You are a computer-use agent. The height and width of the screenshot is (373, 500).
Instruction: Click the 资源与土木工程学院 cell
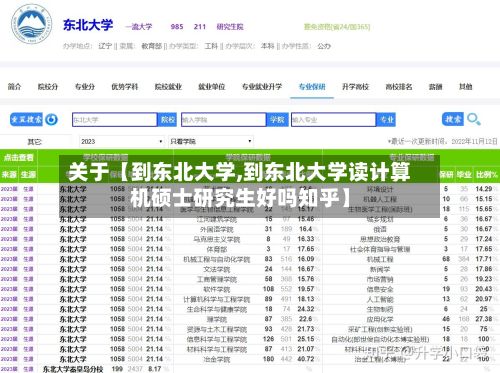click(217, 329)
